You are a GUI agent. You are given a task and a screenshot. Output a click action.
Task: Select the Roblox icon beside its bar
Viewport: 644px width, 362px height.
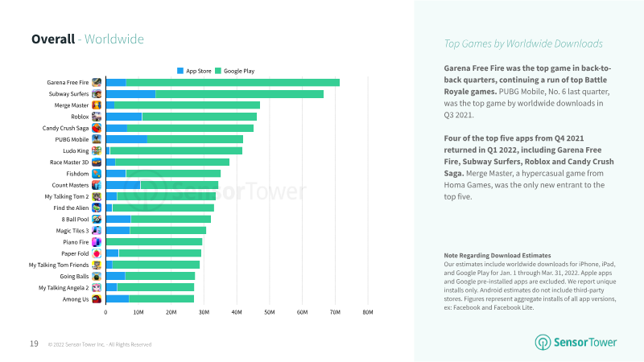[97, 117]
